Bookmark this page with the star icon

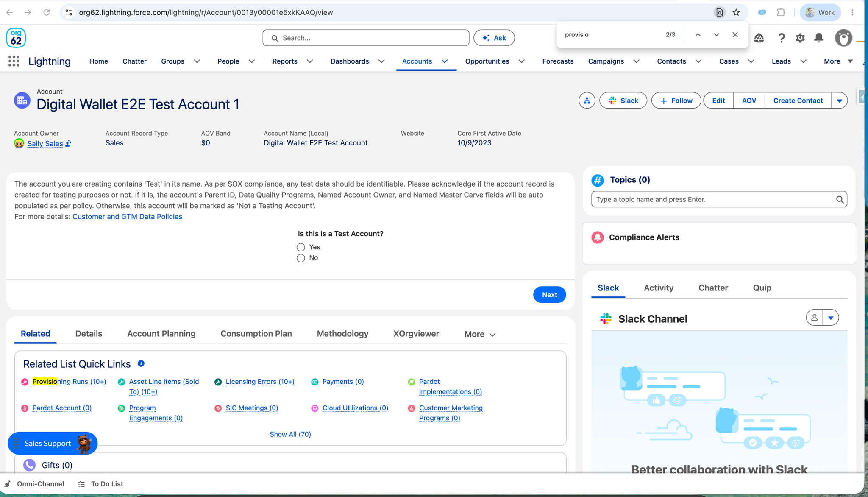pyautogui.click(x=736, y=12)
